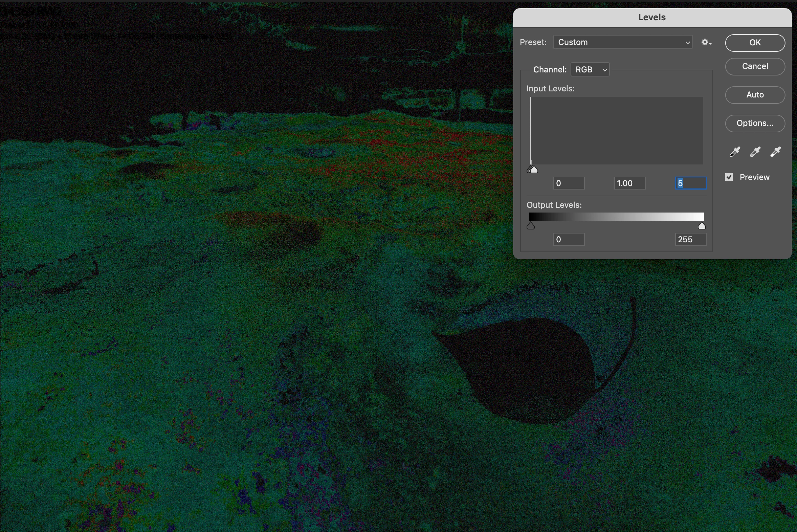Click the output levels black slider handle

(x=531, y=226)
